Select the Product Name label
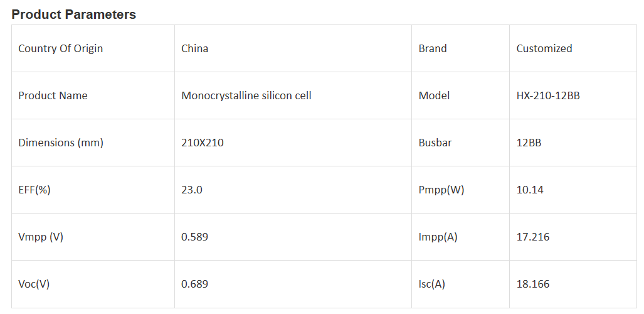This screenshot has height=314, width=644. tap(53, 95)
